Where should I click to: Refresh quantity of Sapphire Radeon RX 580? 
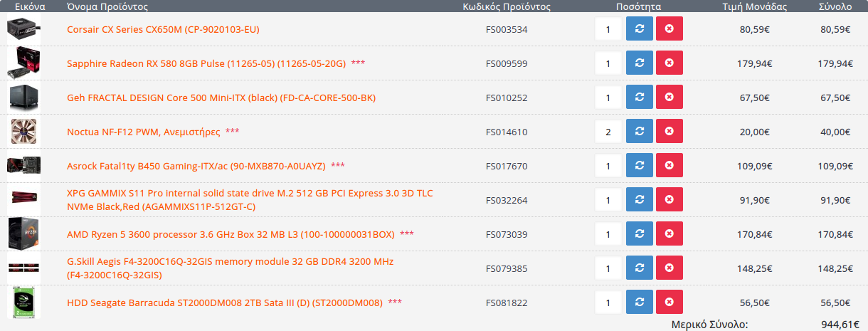(639, 63)
